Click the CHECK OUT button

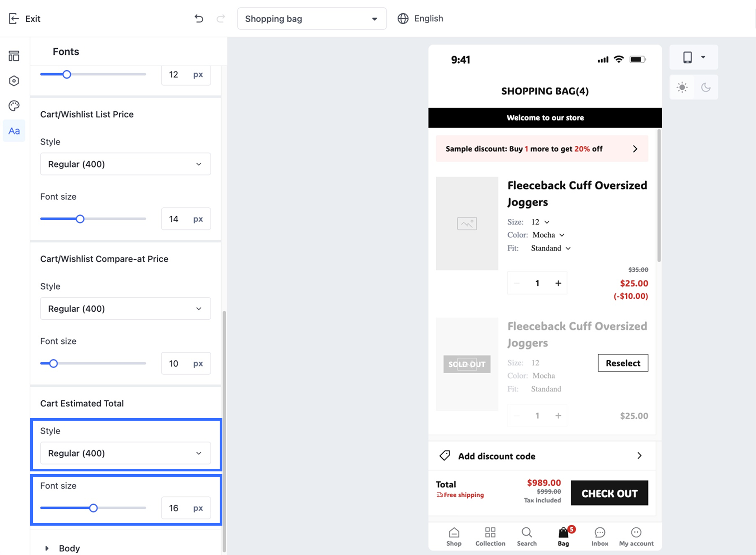pyautogui.click(x=609, y=493)
